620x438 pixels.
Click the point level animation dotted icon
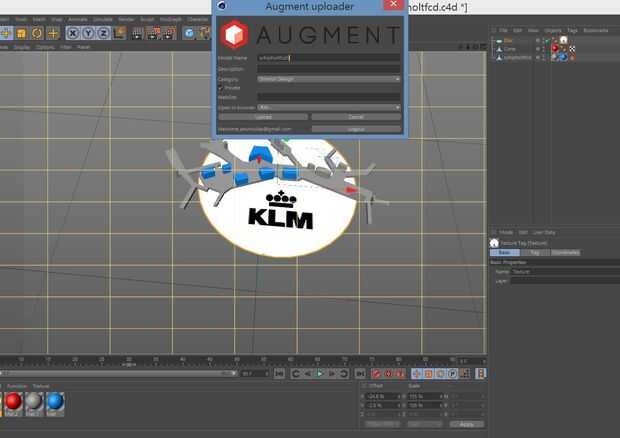465,374
